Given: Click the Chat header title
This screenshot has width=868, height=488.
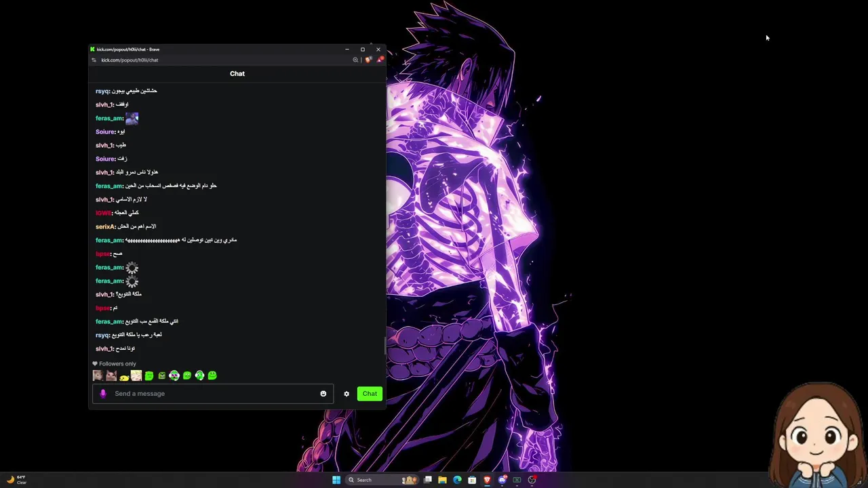Looking at the screenshot, I should pyautogui.click(x=237, y=73).
